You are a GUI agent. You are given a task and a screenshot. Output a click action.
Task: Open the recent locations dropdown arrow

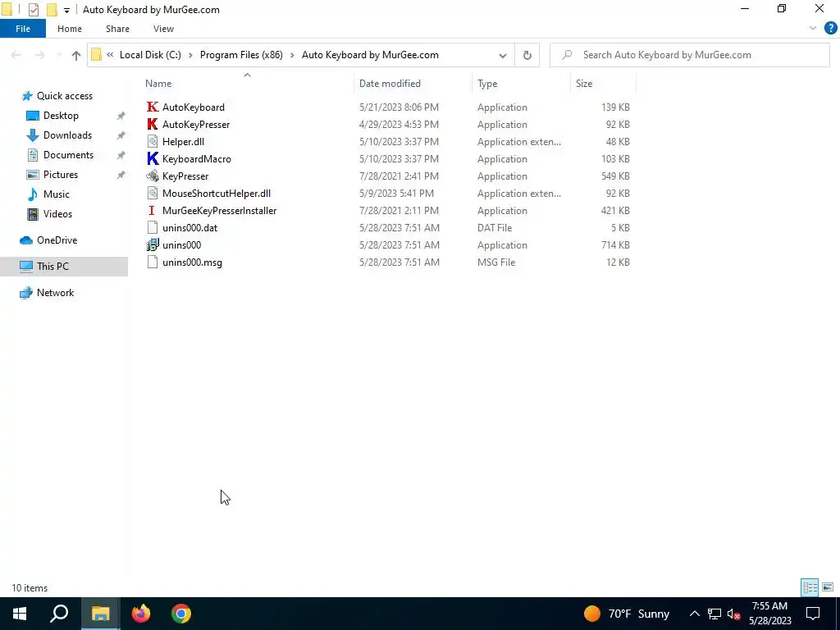pos(59,55)
